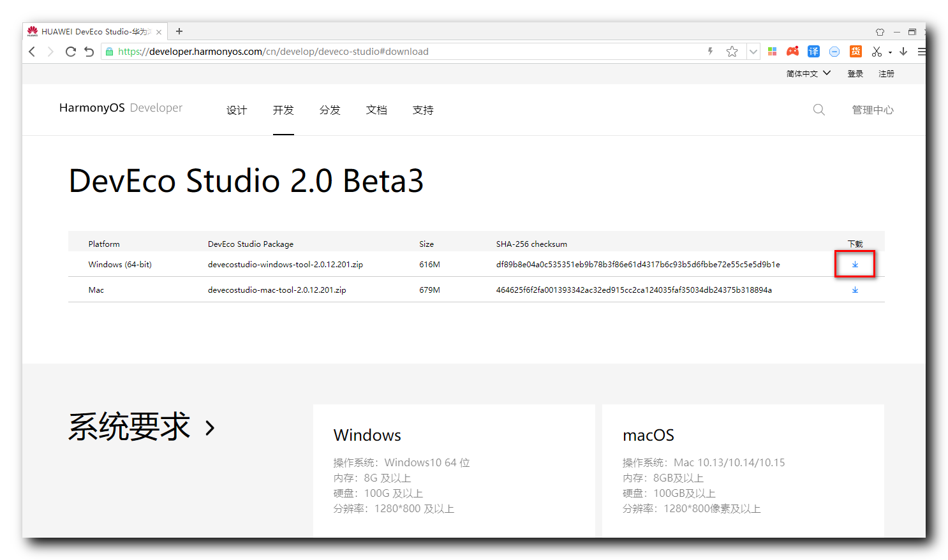Open the 支持 navigation menu
Image resolution: width=948 pixels, height=560 pixels.
coord(423,110)
